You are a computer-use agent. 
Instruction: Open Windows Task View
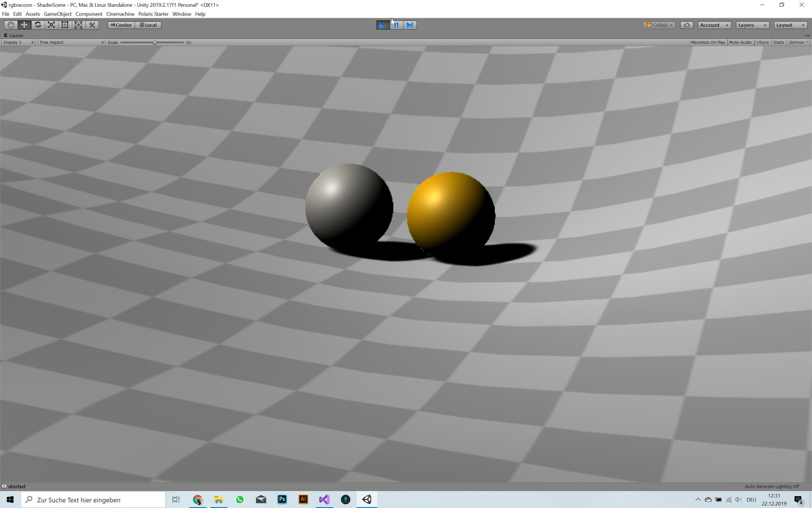click(176, 500)
